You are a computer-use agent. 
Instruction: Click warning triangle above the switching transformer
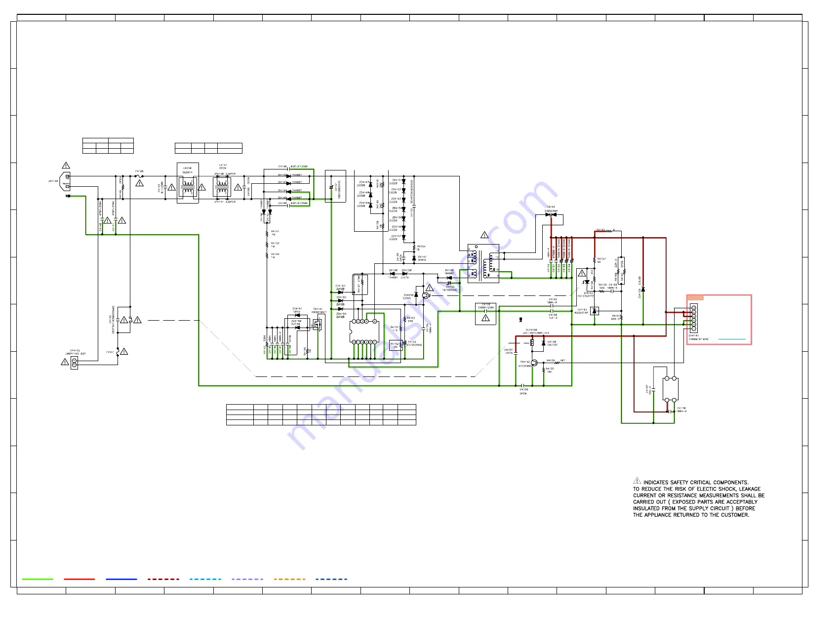(484, 235)
